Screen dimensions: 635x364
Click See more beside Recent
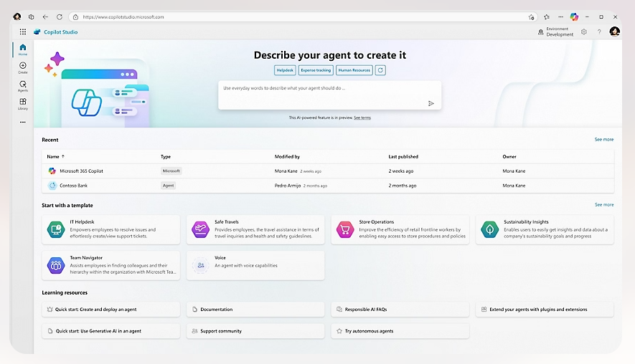pyautogui.click(x=604, y=139)
